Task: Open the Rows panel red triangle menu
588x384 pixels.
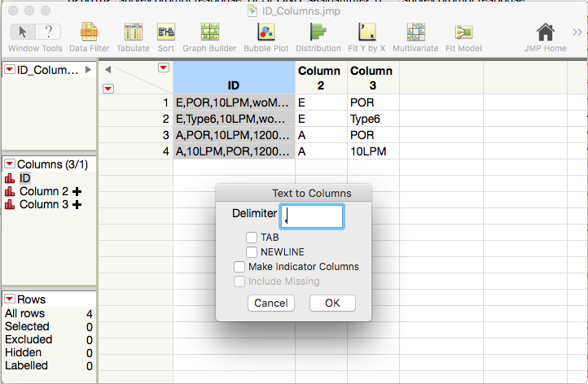Action: click(x=10, y=299)
